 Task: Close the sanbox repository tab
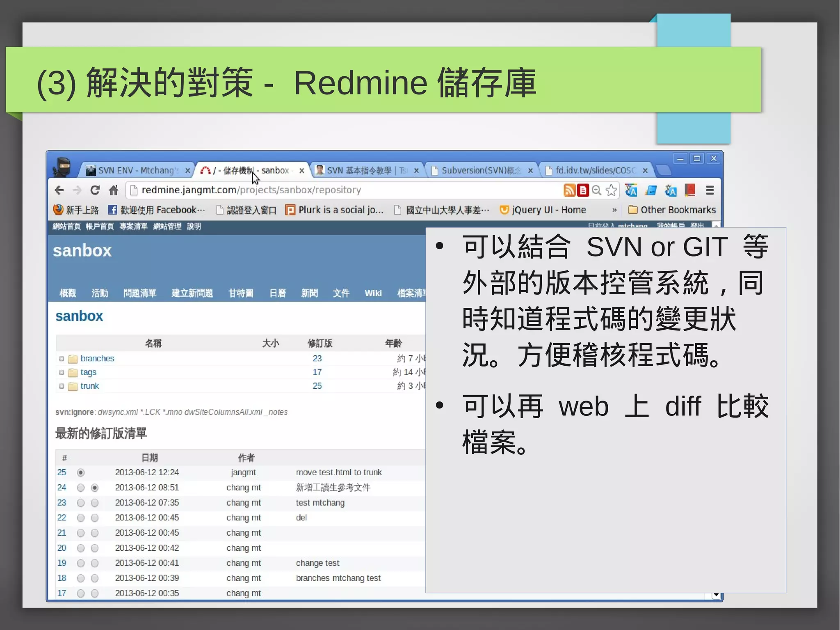coord(301,171)
